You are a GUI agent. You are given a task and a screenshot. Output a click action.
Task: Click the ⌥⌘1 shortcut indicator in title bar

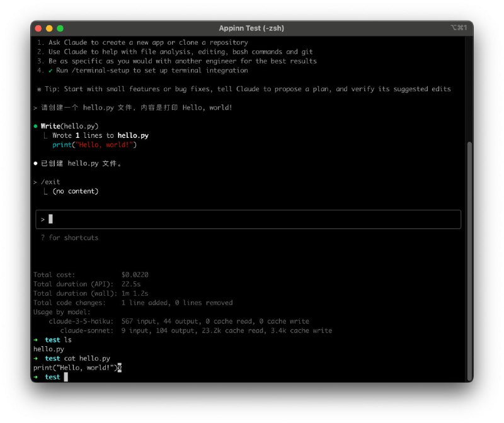click(458, 28)
